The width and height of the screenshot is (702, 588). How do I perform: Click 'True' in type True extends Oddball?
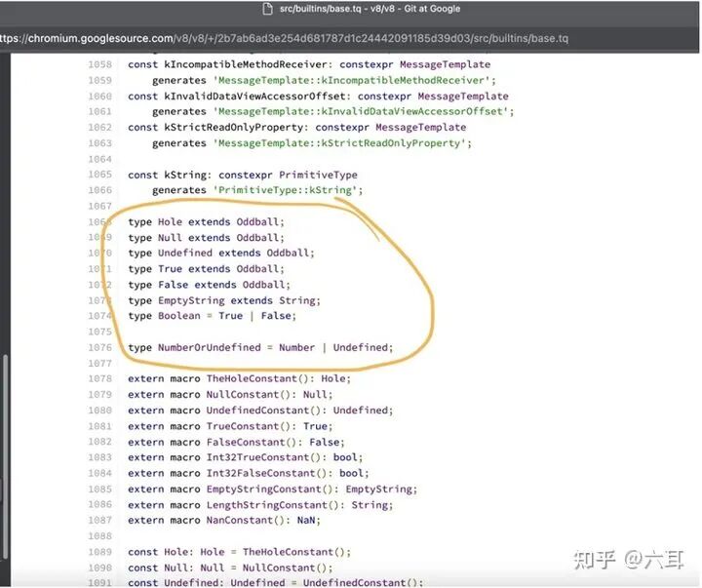coord(170,269)
